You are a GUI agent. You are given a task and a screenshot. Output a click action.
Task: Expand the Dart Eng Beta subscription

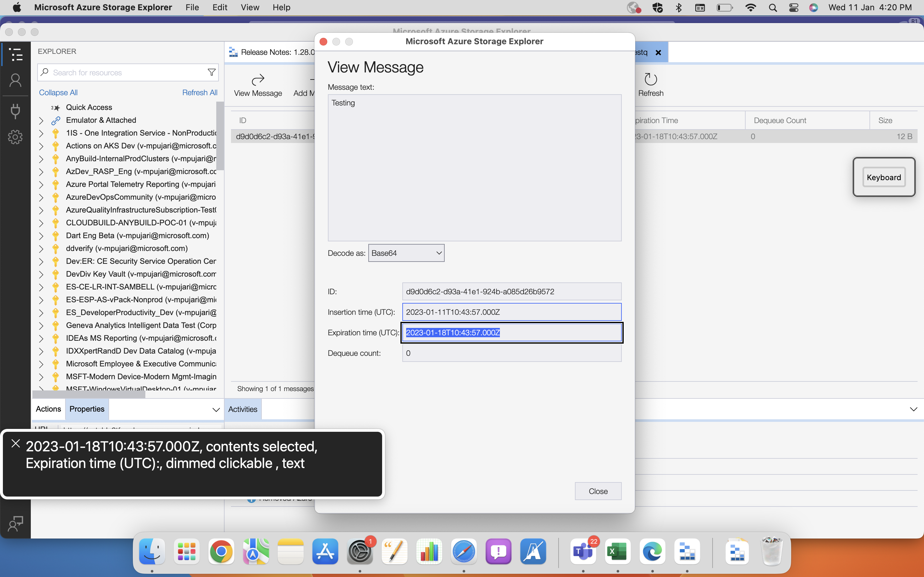[41, 236]
